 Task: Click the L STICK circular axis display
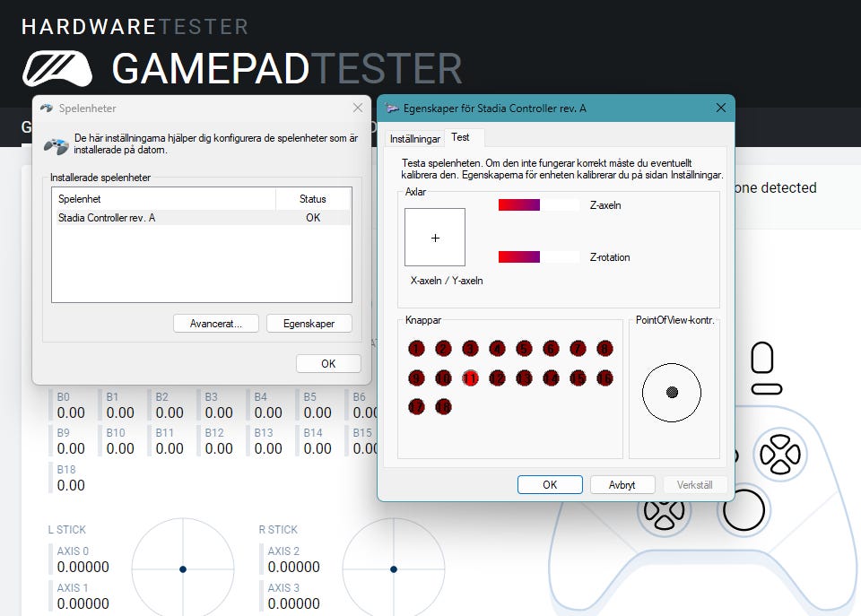point(183,568)
